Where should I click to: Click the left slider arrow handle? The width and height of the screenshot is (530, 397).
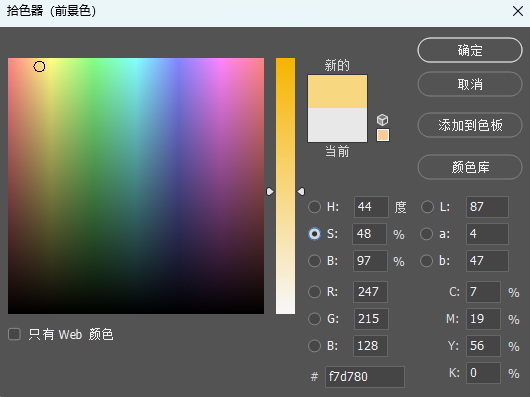click(x=270, y=192)
